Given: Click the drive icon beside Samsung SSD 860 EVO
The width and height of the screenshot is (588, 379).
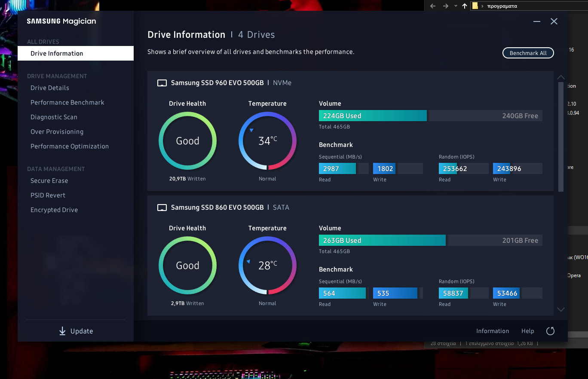Looking at the screenshot, I should (x=162, y=208).
